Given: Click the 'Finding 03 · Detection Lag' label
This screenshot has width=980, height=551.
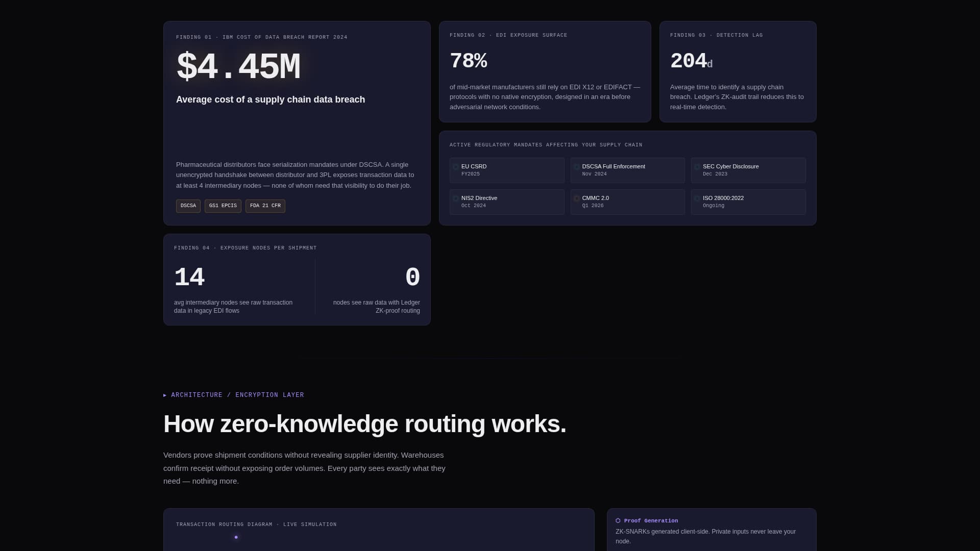Looking at the screenshot, I should 717,35.
